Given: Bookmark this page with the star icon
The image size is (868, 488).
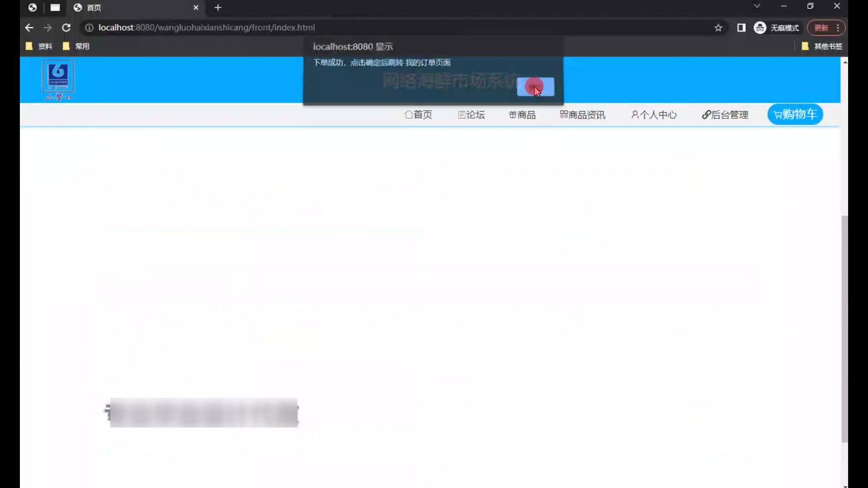Looking at the screenshot, I should pos(718,28).
